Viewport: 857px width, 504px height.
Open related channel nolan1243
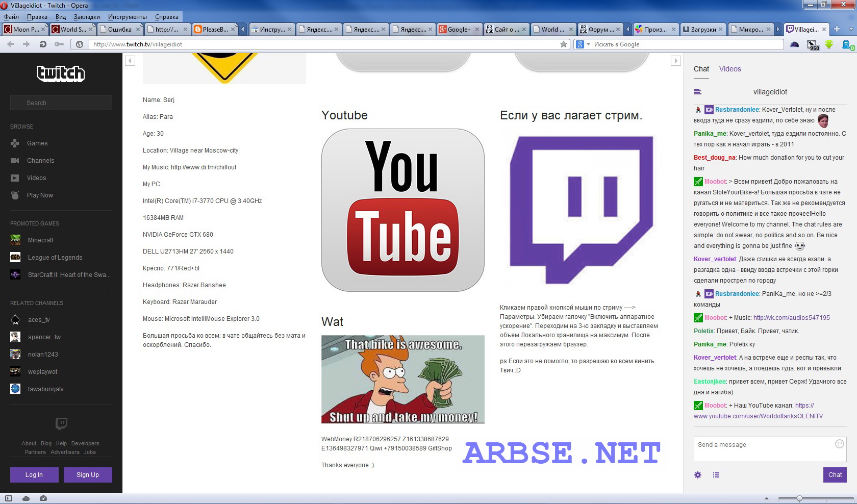coord(43,355)
